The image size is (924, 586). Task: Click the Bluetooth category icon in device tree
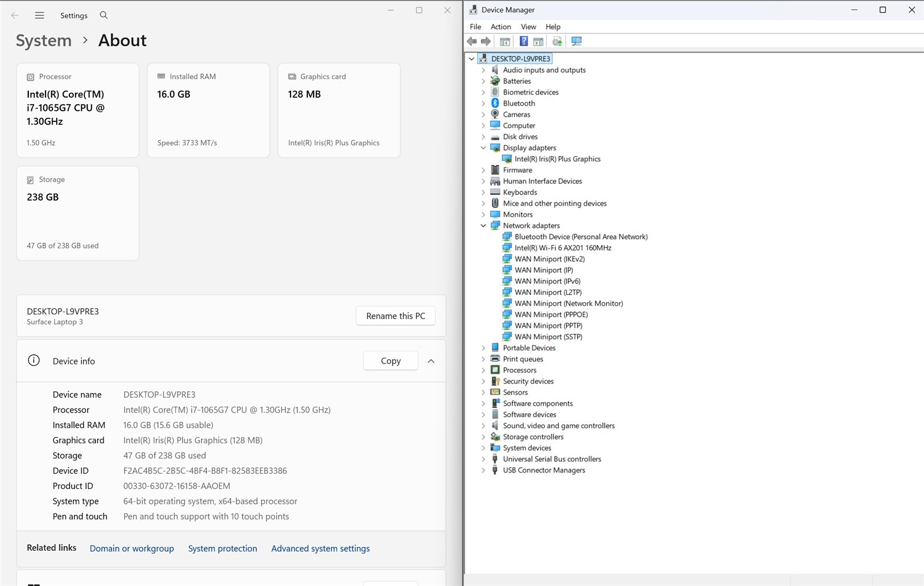495,103
